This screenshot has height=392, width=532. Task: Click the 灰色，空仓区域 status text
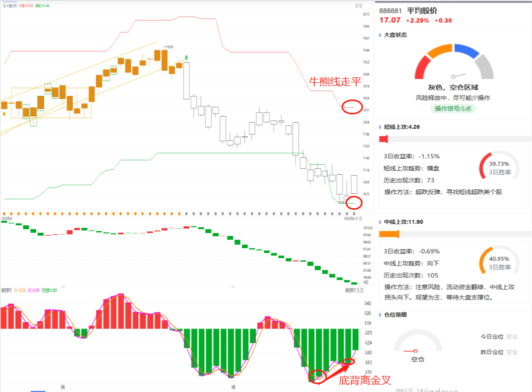pos(453,87)
